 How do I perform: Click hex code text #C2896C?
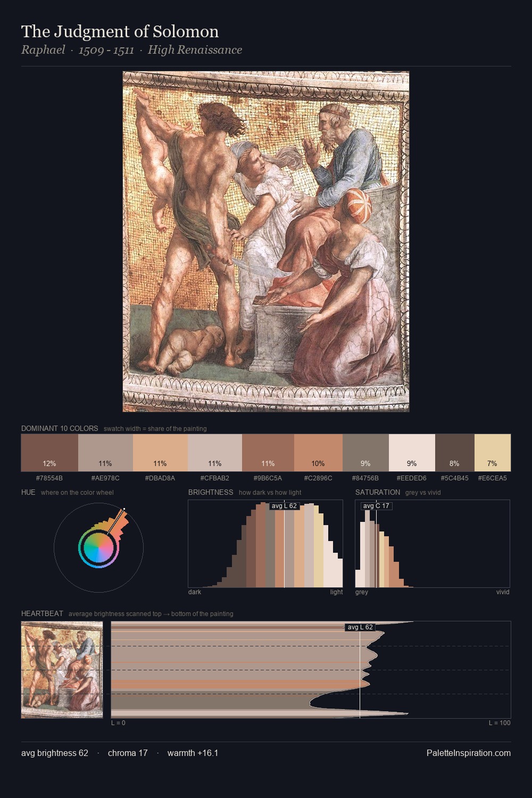tap(318, 478)
